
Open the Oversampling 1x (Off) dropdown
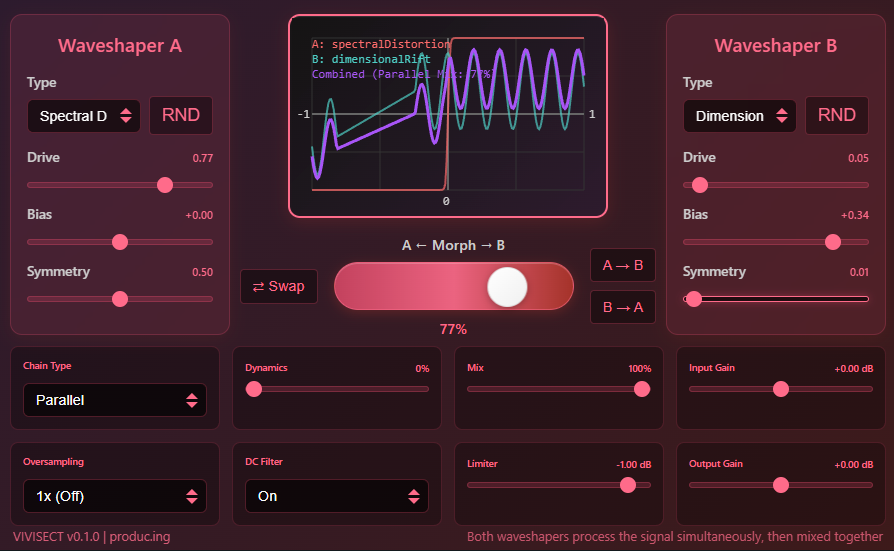115,496
